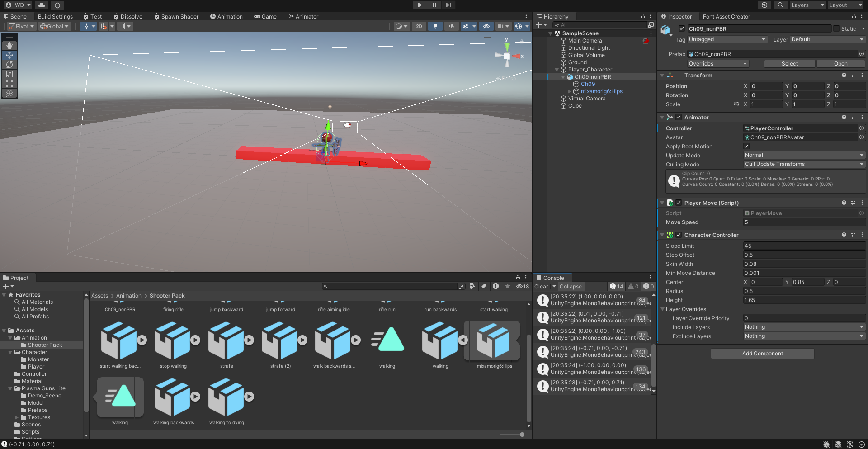The height and width of the screenshot is (449, 868).
Task: Select the combined Transform tool
Action: [9, 93]
